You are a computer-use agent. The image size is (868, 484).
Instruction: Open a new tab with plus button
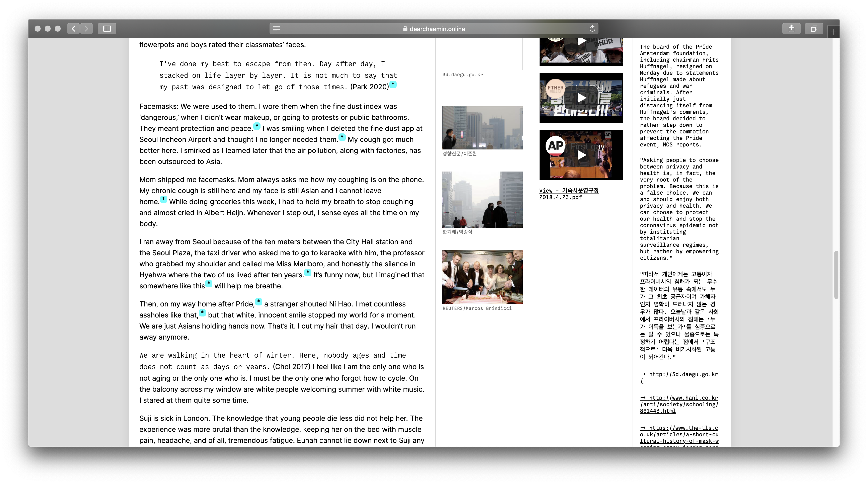(x=833, y=32)
